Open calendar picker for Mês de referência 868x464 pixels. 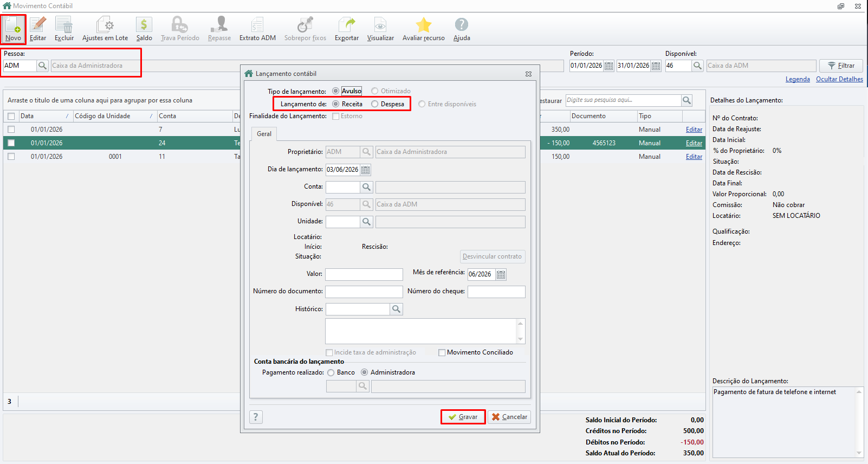tap(501, 274)
